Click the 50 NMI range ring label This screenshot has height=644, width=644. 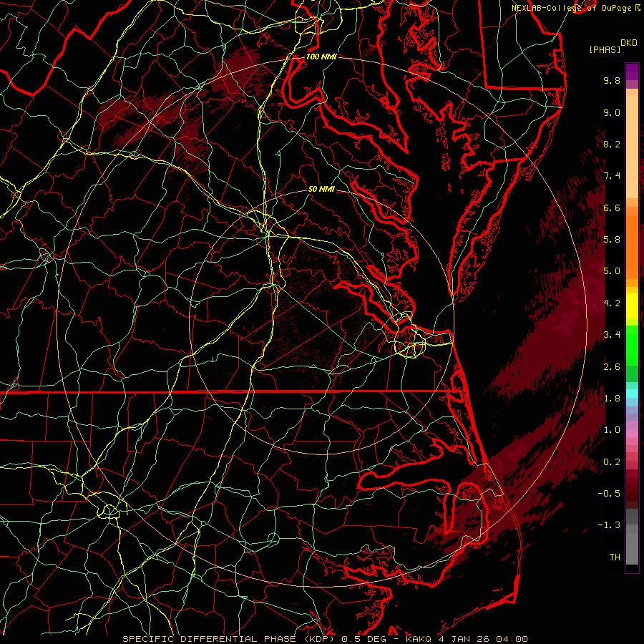click(321, 189)
